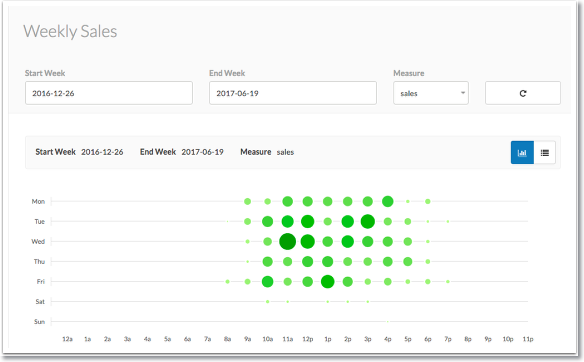
Task: Click the 11p axis label
Action: (528, 339)
